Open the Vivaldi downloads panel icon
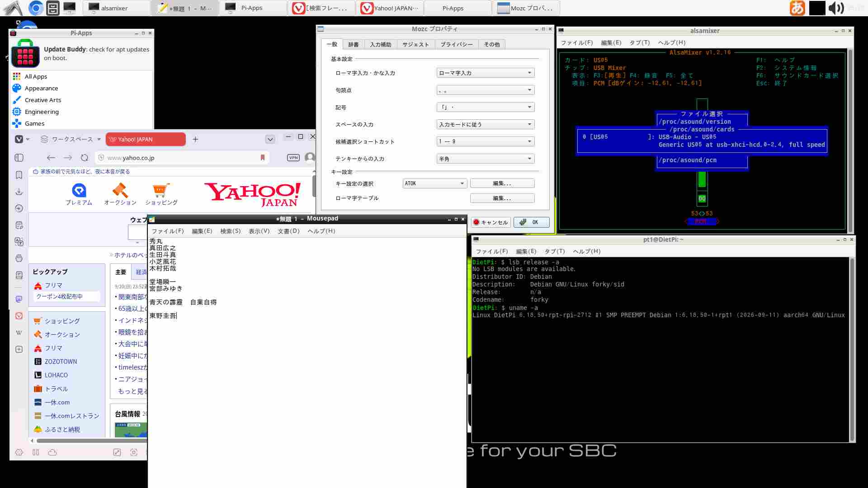 19,192
